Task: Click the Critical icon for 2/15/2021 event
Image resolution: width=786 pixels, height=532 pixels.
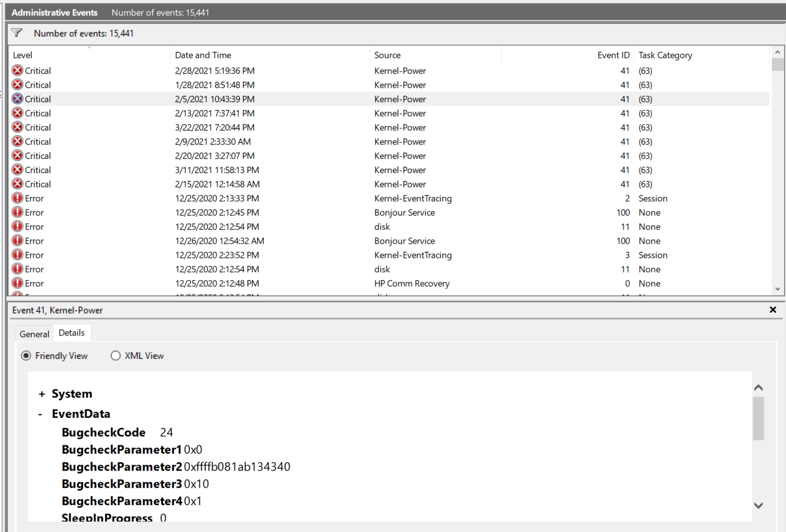Action: pyautogui.click(x=17, y=184)
